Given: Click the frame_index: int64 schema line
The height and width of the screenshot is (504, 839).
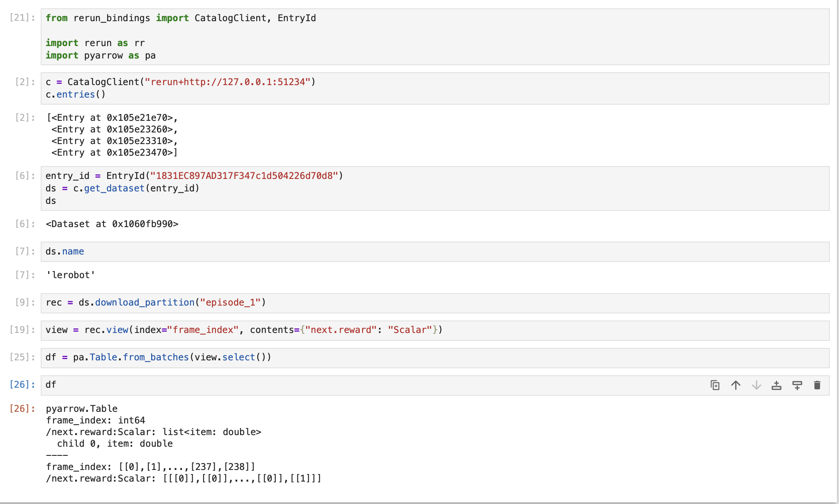Looking at the screenshot, I should pyautogui.click(x=96, y=420).
